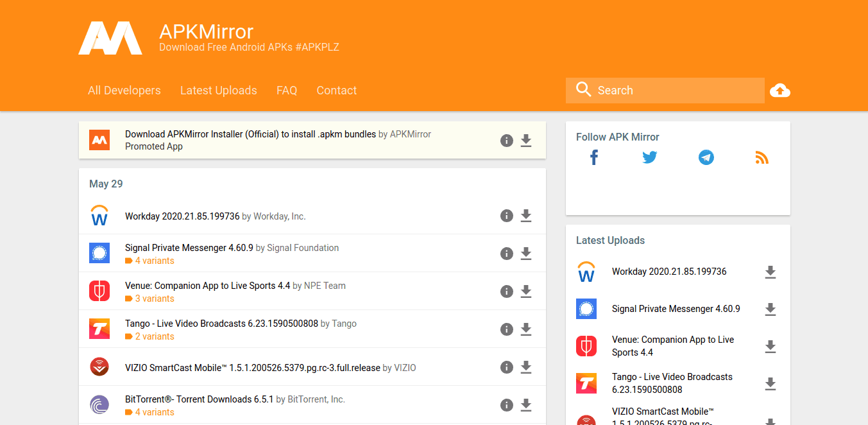The image size is (868, 425).
Task: Open the All Developers menu item
Action: point(124,91)
